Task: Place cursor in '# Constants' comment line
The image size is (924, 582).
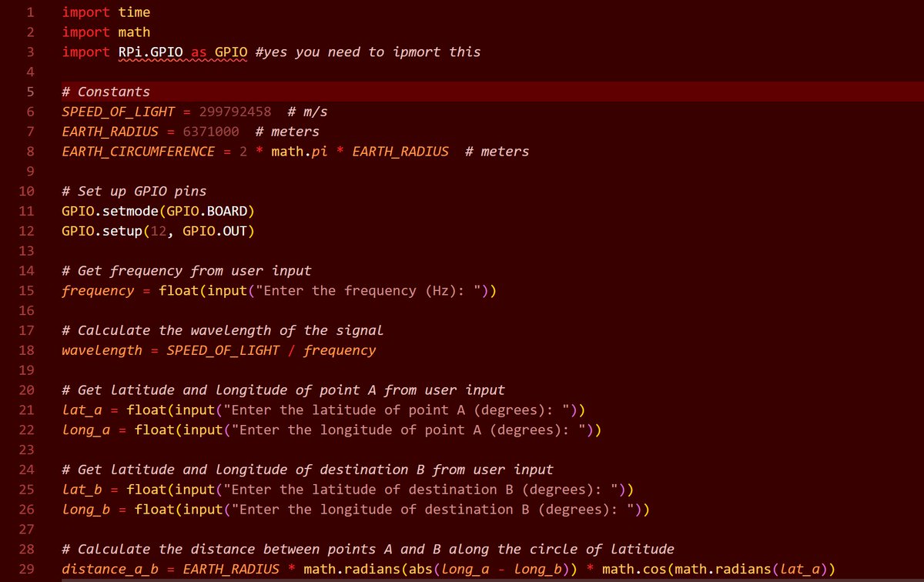Action: click(106, 92)
